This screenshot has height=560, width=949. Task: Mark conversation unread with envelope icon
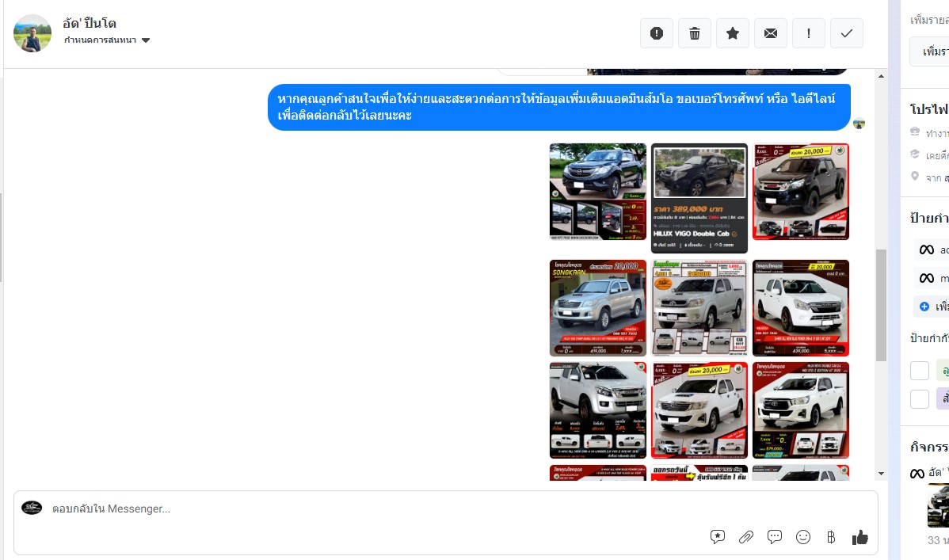pos(771,33)
